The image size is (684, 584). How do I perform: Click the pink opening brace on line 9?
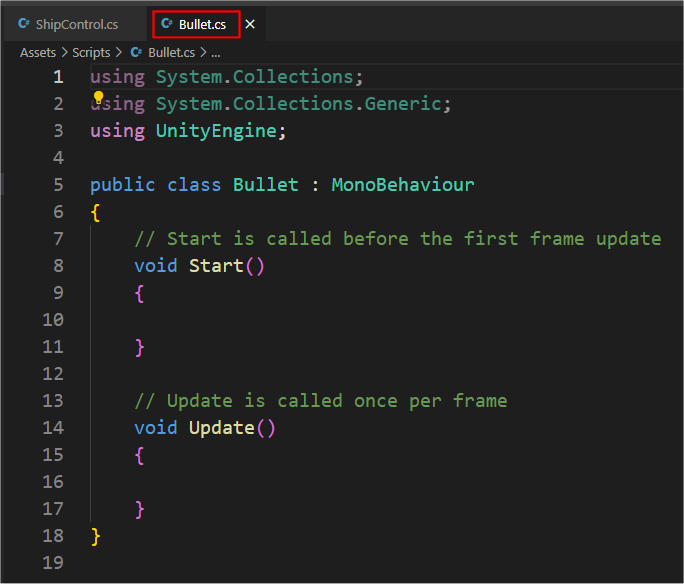pos(140,294)
